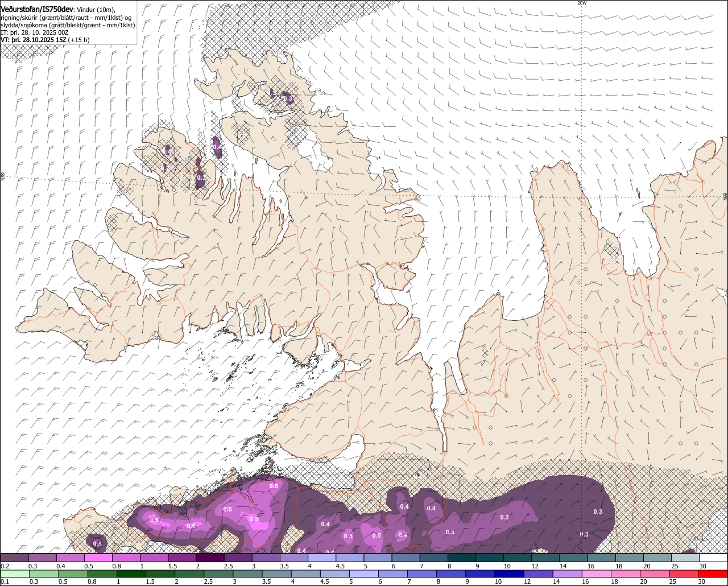Click the '0.2' label under the upper scale

point(5,567)
